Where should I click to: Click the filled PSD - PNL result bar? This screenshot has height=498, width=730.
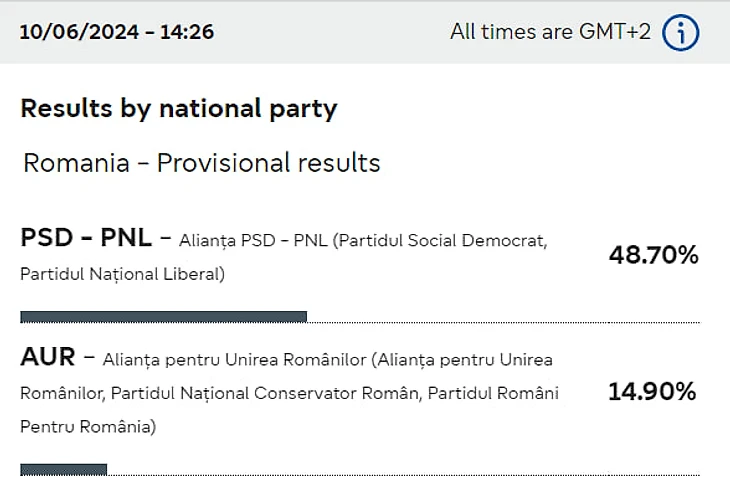pyautogui.click(x=163, y=317)
